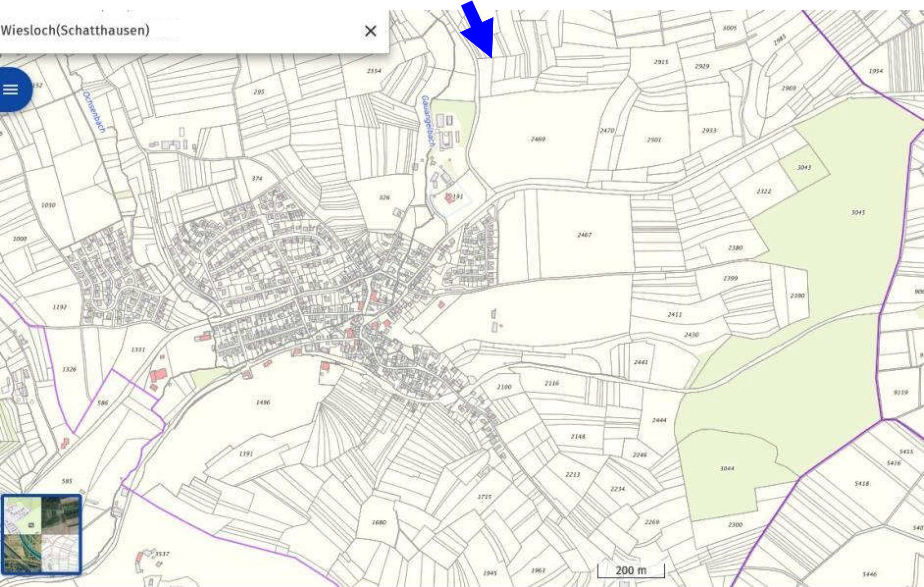Select parcel number 1391
This screenshot has width=924, height=587.
(246, 453)
